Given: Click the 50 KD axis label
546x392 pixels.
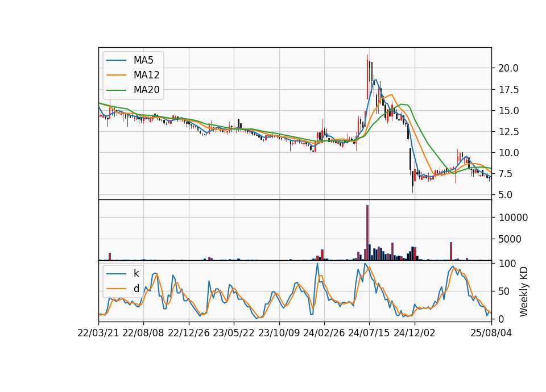Looking at the screenshot, I should point(504,291).
